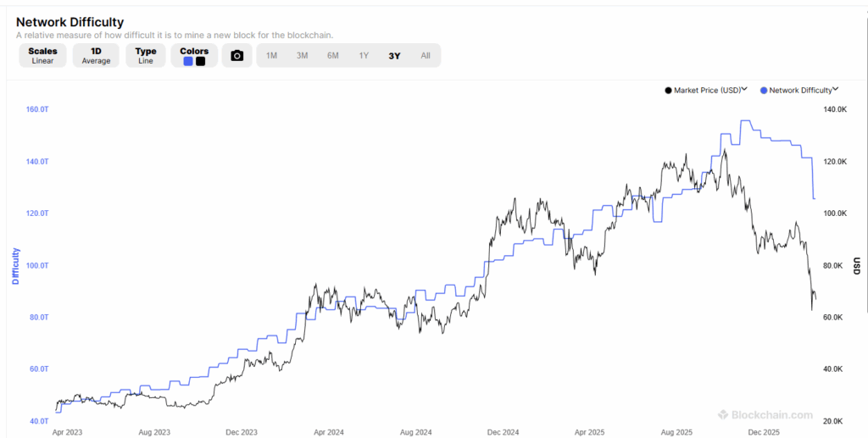Click the Colors button label
Screen dimensions: 868x438
pyautogui.click(x=194, y=51)
